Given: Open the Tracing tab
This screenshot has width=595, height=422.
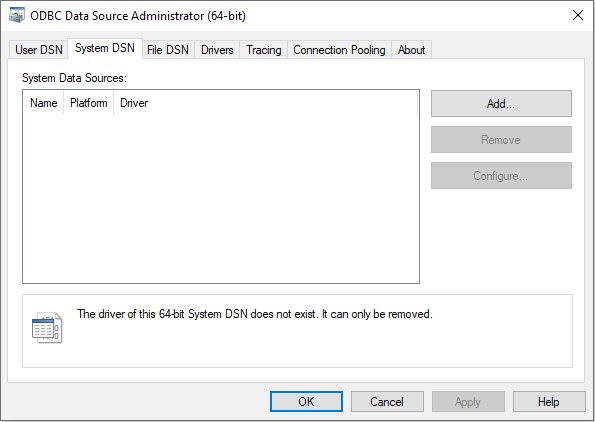Looking at the screenshot, I should (x=264, y=50).
